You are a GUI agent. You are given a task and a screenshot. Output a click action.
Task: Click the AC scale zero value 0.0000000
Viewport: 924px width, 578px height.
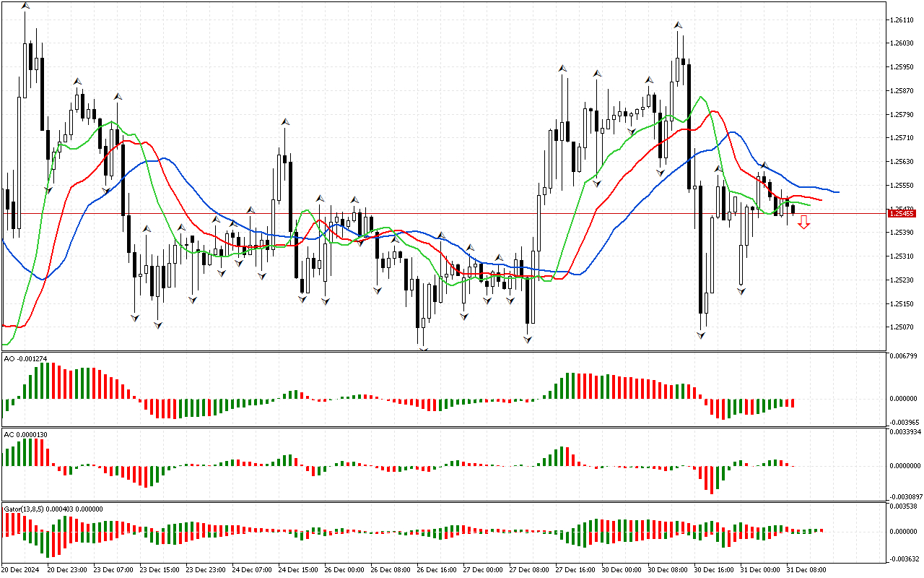coord(905,466)
